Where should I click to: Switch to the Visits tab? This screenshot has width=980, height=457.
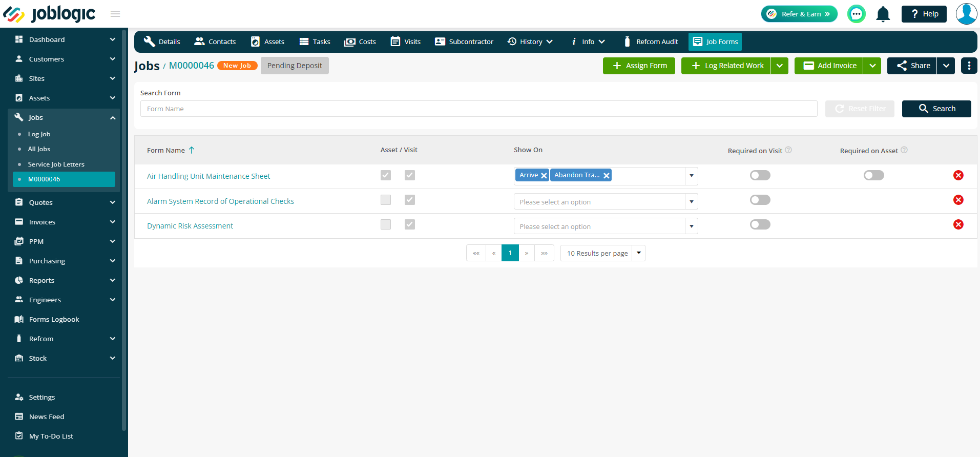click(406, 41)
